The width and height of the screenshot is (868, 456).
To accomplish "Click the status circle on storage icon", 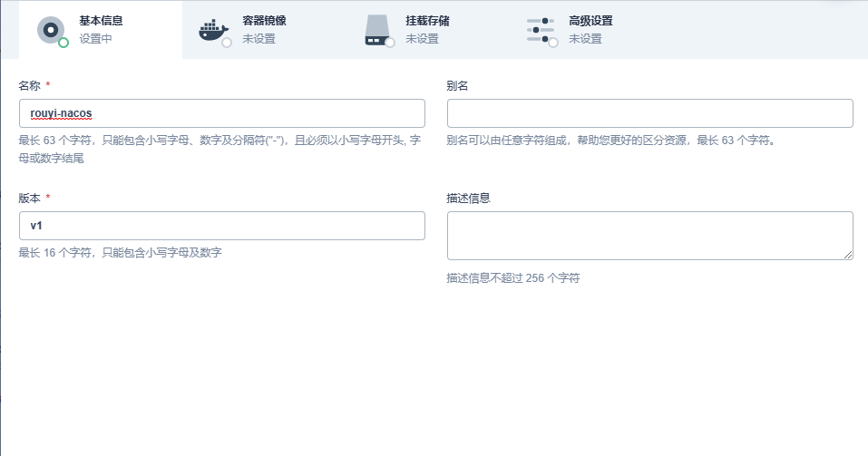I will coord(390,42).
